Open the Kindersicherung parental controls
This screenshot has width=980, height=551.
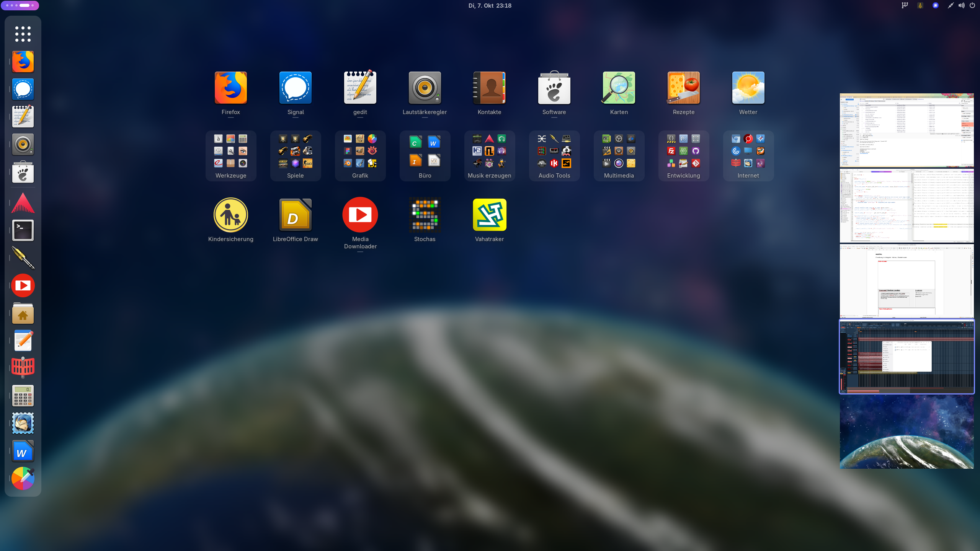(x=230, y=215)
